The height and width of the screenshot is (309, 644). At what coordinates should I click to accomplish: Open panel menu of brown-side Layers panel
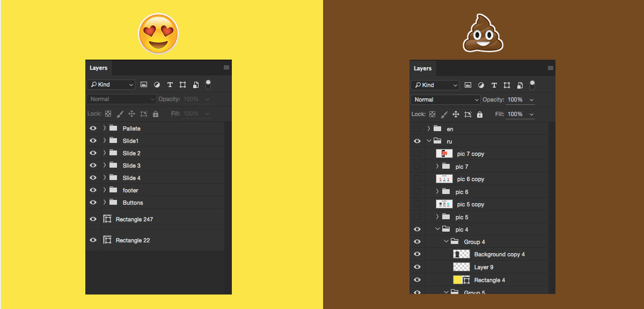tap(551, 68)
